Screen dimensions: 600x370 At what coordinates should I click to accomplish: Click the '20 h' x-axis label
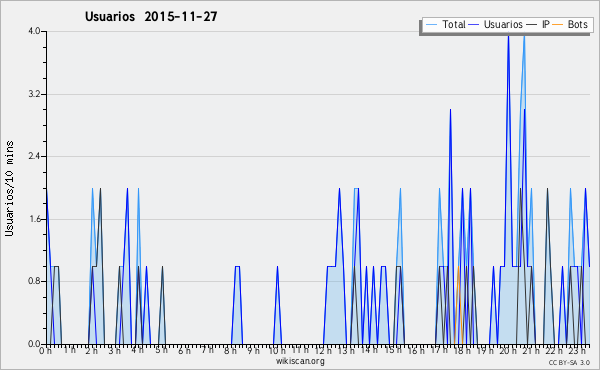[x=508, y=350]
